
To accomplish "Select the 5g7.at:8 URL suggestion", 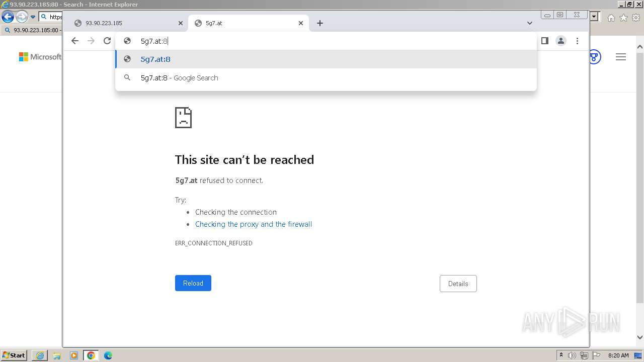I will click(x=155, y=59).
